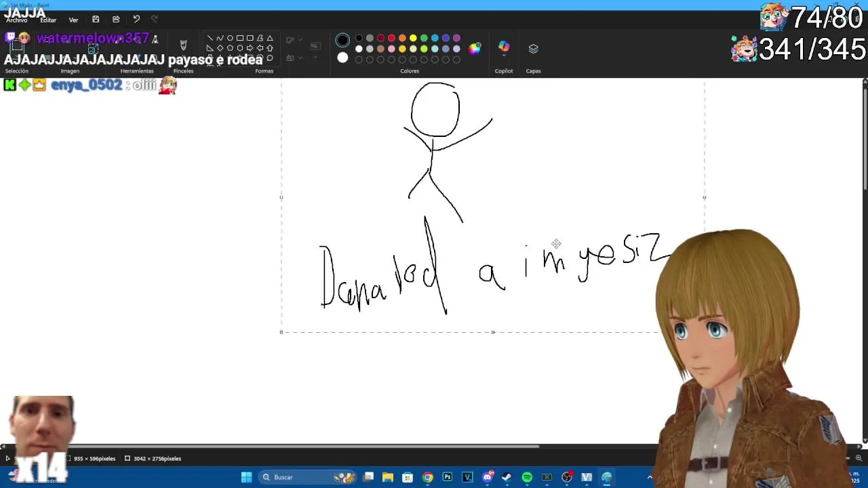Pick the orange palette color

click(402, 38)
